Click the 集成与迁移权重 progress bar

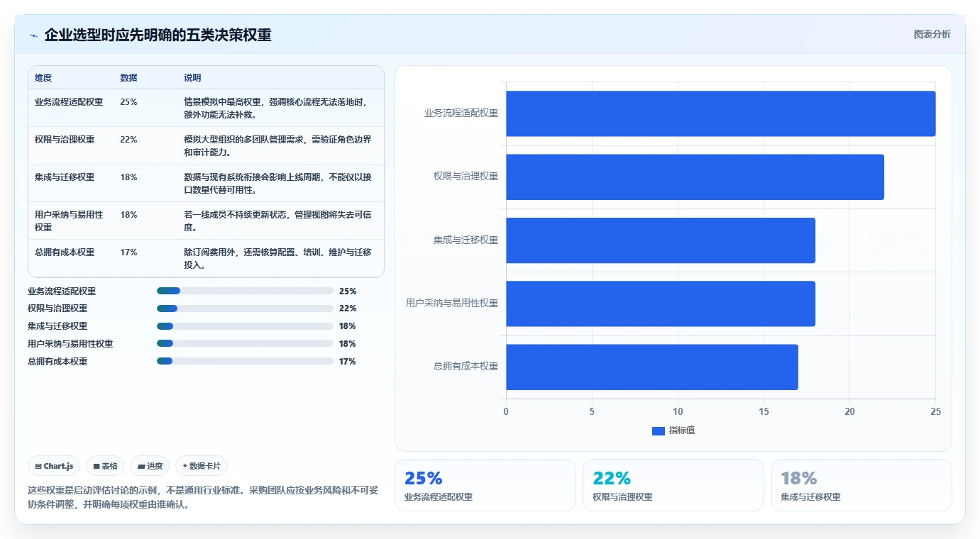click(x=245, y=326)
